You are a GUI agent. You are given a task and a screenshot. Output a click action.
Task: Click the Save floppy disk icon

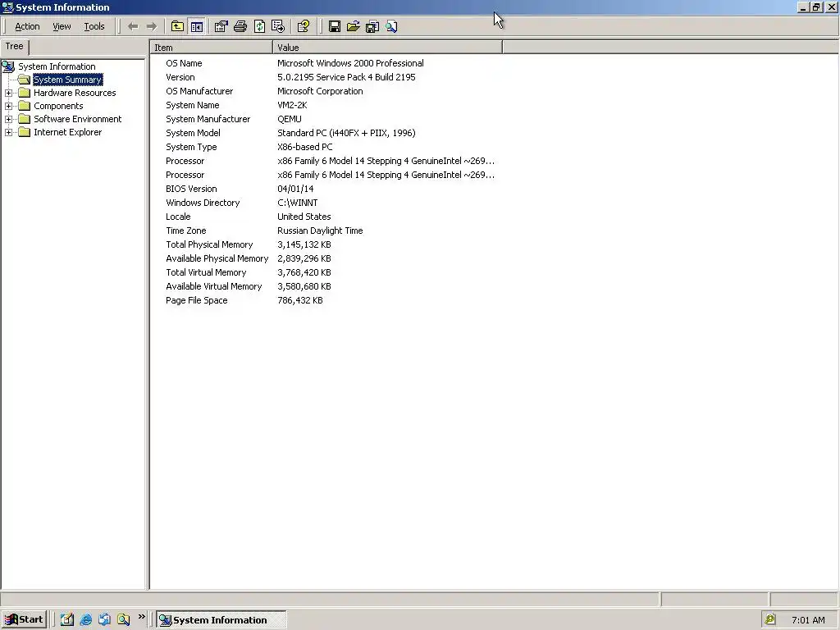335,26
